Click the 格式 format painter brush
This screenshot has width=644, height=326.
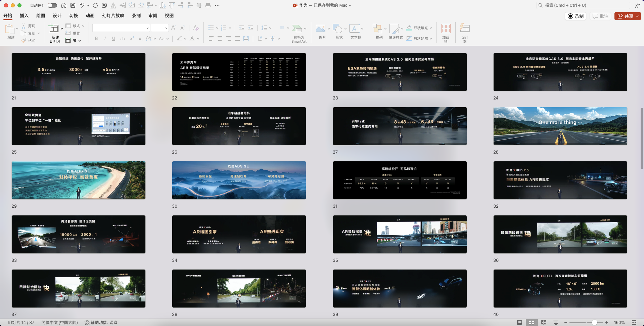pos(29,41)
